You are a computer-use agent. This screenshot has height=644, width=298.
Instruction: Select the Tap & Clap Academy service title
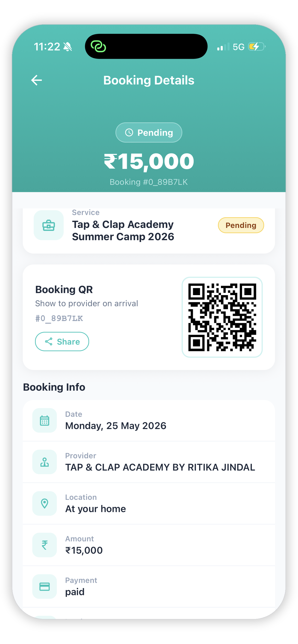(123, 230)
